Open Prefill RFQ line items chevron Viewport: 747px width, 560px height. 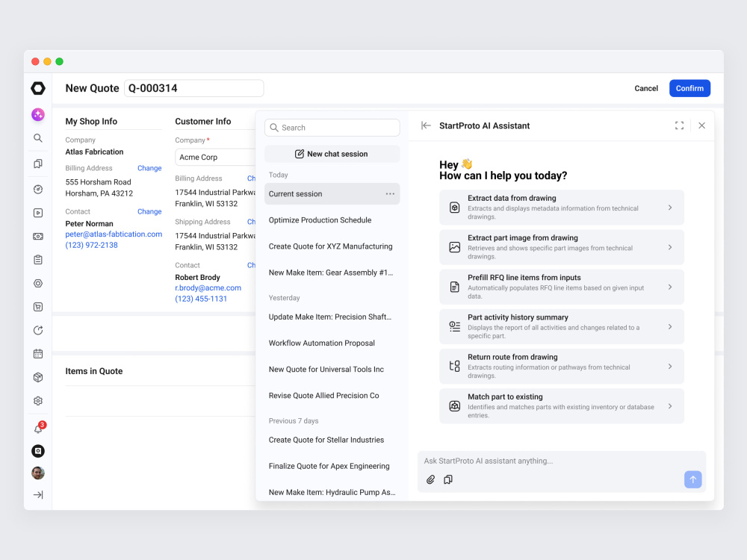pos(670,287)
